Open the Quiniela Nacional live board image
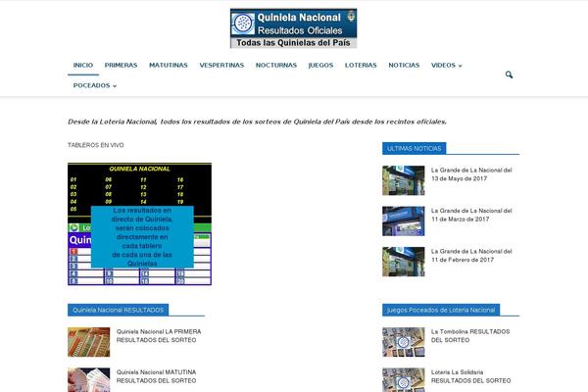Viewport: 588px width, 392px height. click(x=139, y=224)
